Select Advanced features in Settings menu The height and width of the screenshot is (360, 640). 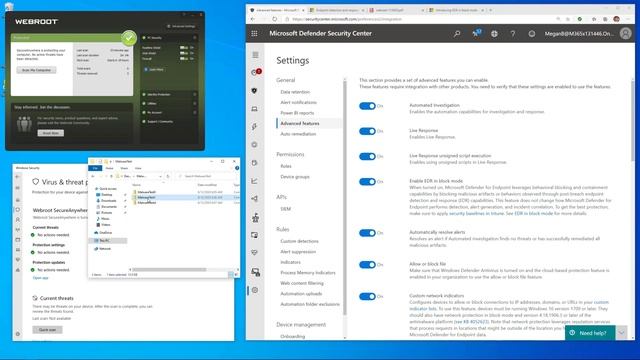click(x=300, y=123)
